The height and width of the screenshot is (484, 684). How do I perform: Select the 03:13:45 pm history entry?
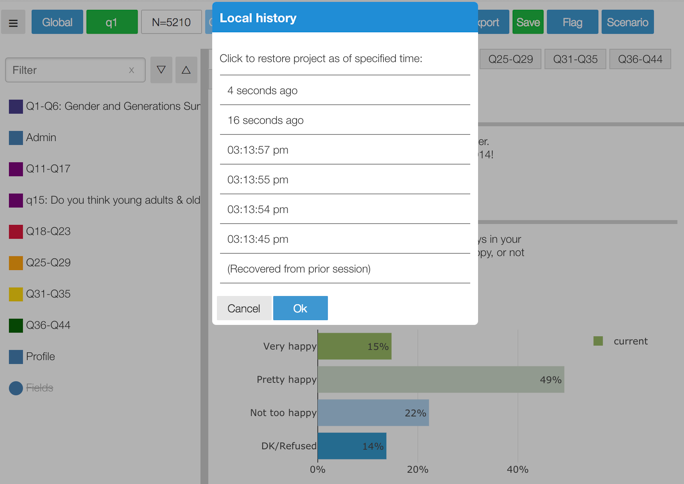[344, 239]
